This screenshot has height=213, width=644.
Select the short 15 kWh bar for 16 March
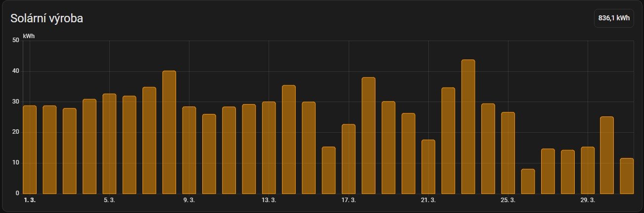[328, 170]
